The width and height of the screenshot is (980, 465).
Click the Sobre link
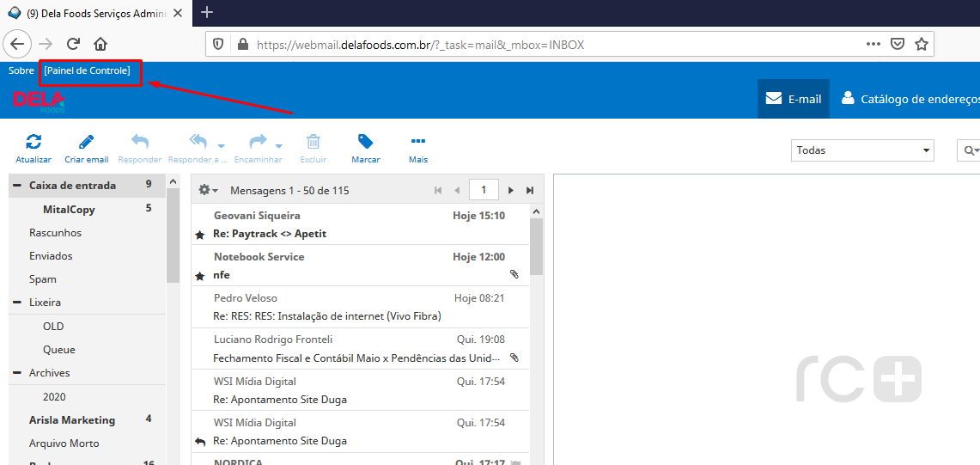[x=21, y=70]
